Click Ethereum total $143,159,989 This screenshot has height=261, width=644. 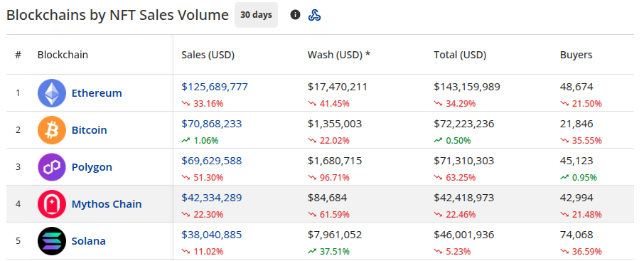[467, 87]
